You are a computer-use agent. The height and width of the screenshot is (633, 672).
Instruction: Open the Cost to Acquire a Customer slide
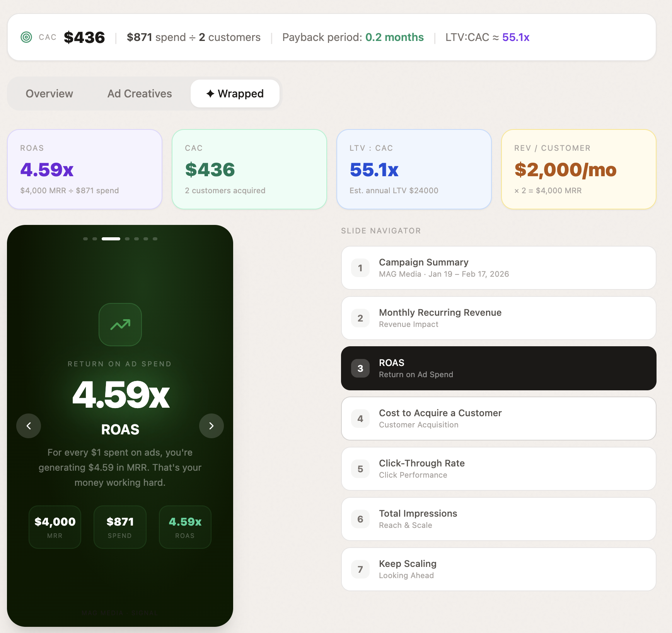tap(498, 419)
